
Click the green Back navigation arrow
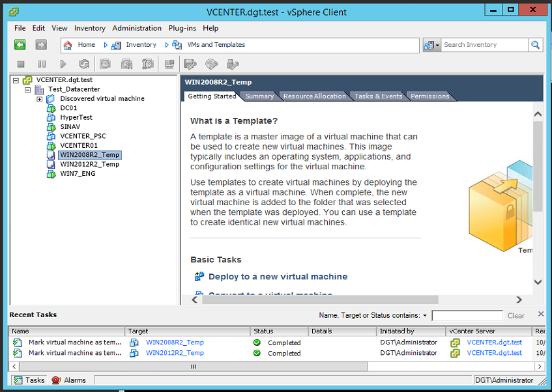[x=20, y=45]
